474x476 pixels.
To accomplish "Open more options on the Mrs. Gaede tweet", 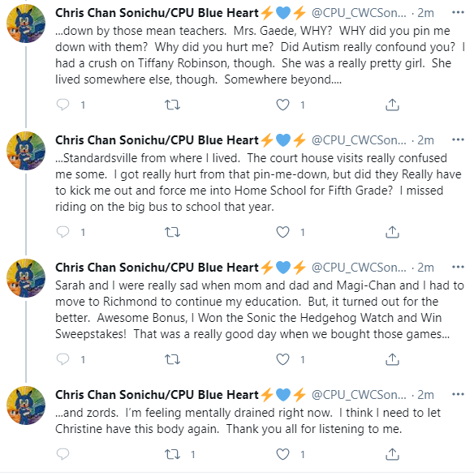I will point(458,12).
